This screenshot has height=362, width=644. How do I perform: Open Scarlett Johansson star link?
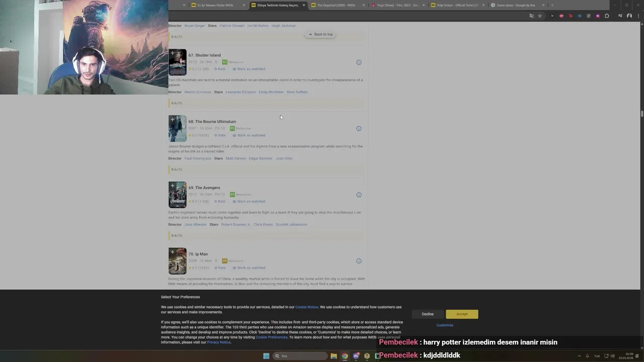(291, 225)
